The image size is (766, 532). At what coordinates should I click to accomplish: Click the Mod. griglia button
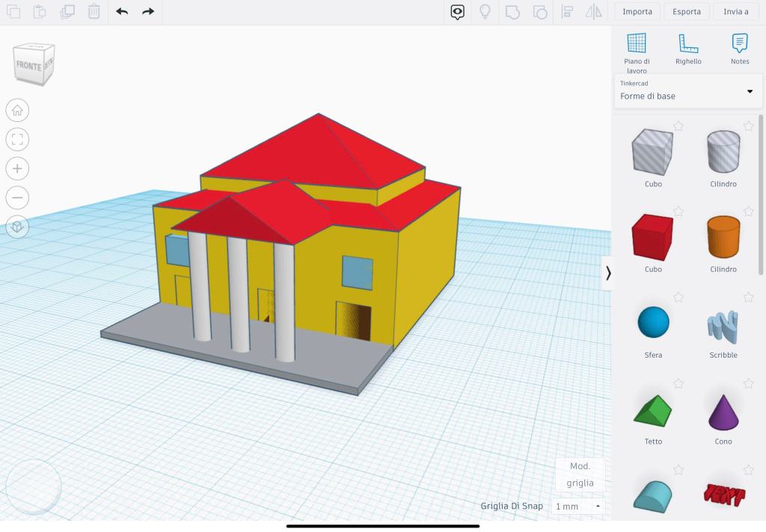580,474
